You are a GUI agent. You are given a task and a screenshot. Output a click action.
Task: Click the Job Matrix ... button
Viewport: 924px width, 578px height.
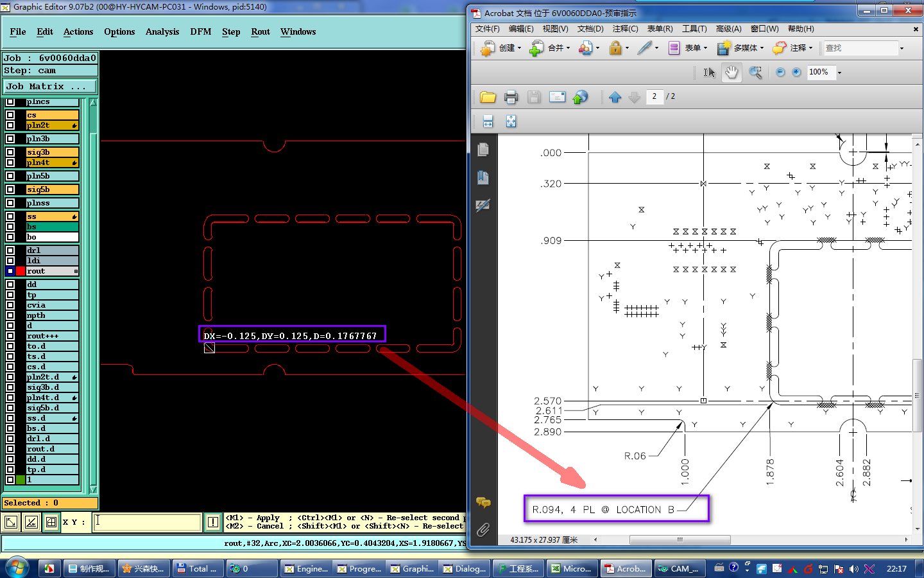coord(50,86)
